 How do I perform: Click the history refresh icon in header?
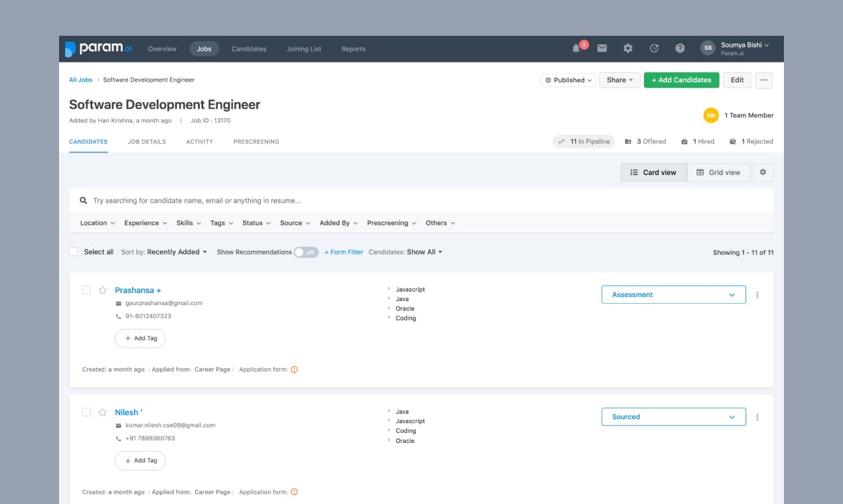click(x=654, y=48)
